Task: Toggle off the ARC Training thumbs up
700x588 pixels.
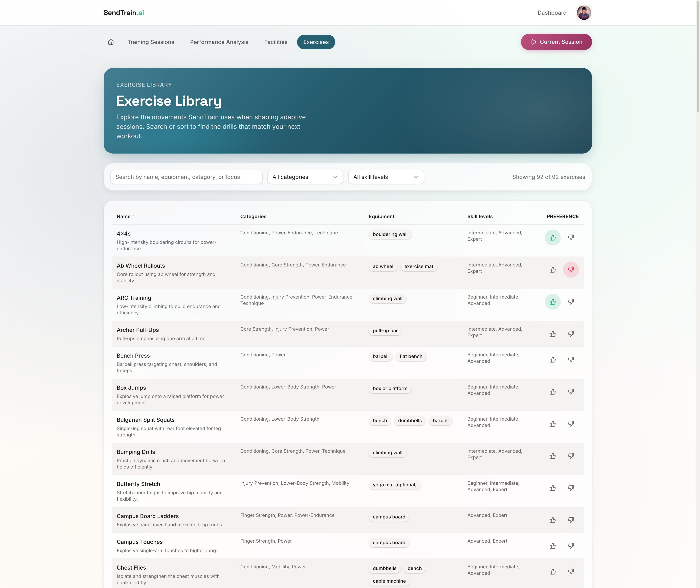Action: pos(553,302)
